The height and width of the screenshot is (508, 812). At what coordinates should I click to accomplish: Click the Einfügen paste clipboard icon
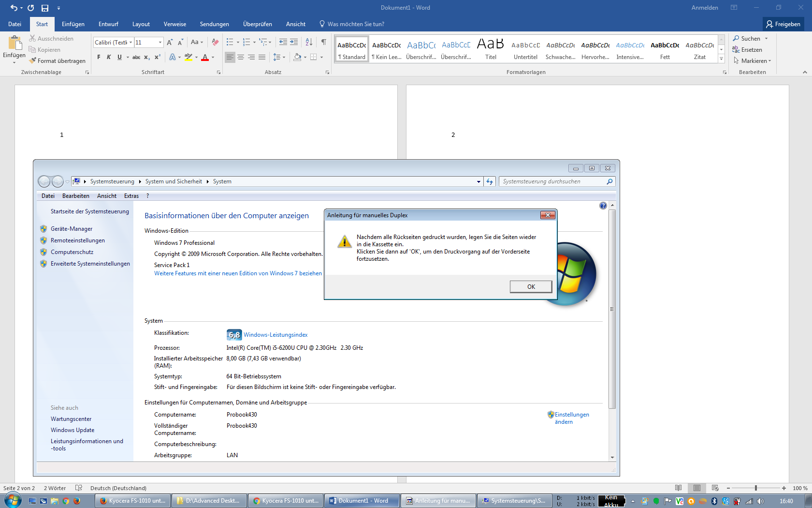pos(14,44)
